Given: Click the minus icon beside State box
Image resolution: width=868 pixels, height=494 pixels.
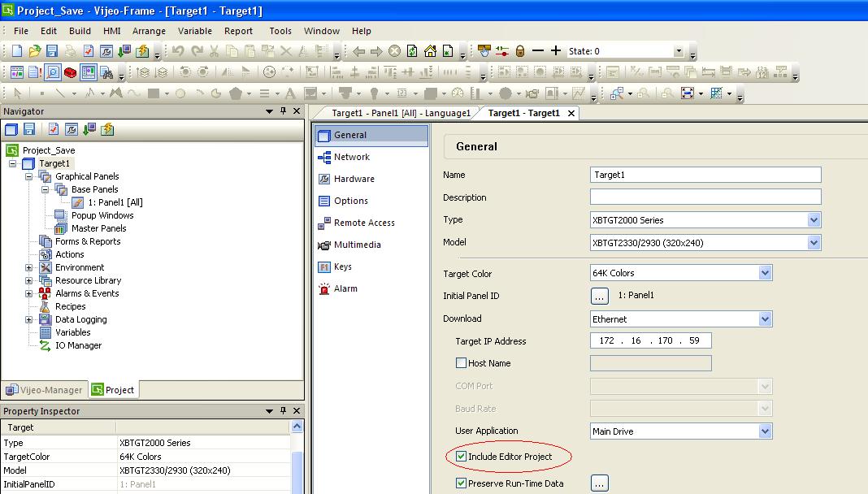Looking at the screenshot, I should [x=537, y=51].
